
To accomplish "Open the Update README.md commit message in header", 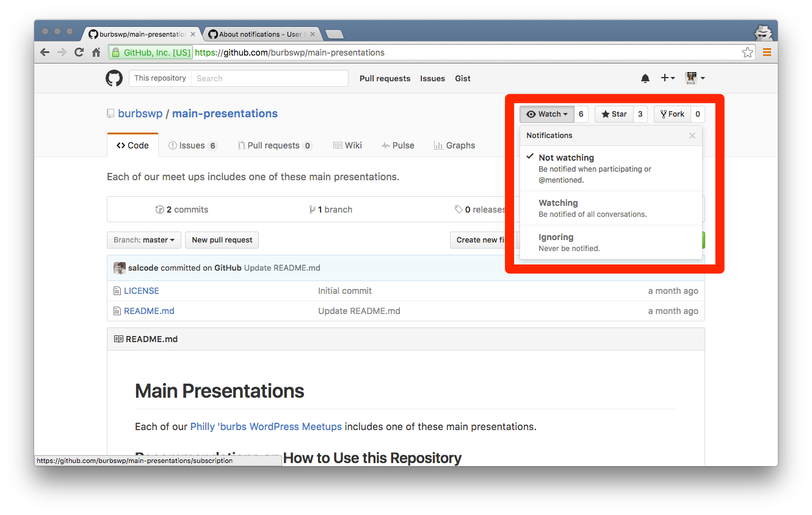I will point(282,268).
